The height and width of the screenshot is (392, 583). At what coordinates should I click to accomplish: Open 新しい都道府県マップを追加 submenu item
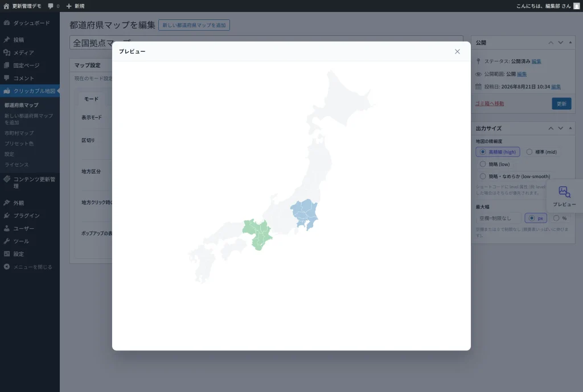click(28, 119)
